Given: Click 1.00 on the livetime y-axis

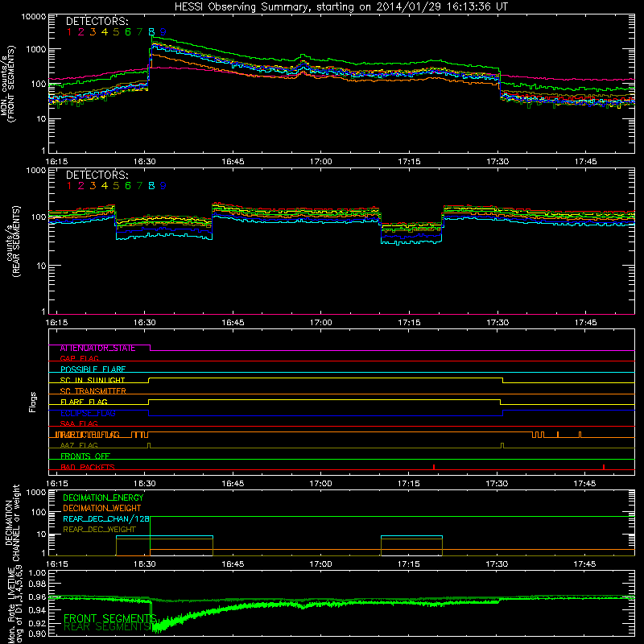Looking at the screenshot, I should [x=38, y=572].
